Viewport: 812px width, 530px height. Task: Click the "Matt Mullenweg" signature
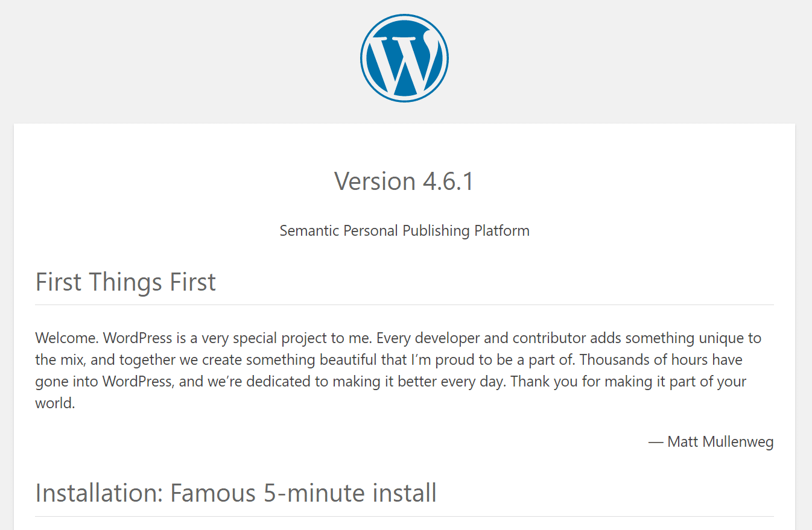point(720,442)
